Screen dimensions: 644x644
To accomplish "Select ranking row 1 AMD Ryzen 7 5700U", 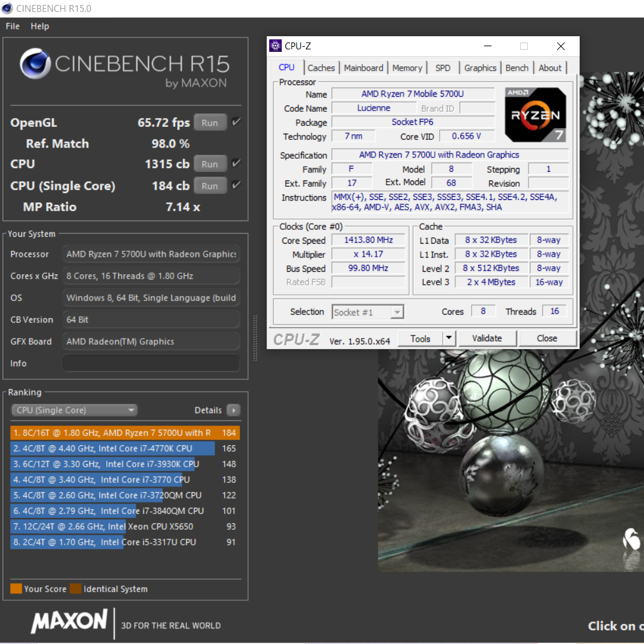I will (125, 432).
